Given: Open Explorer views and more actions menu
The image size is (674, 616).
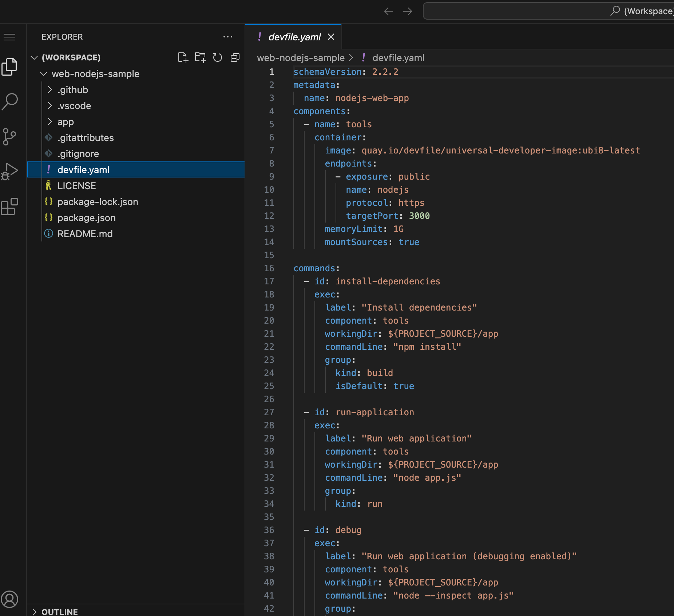Looking at the screenshot, I should (228, 37).
